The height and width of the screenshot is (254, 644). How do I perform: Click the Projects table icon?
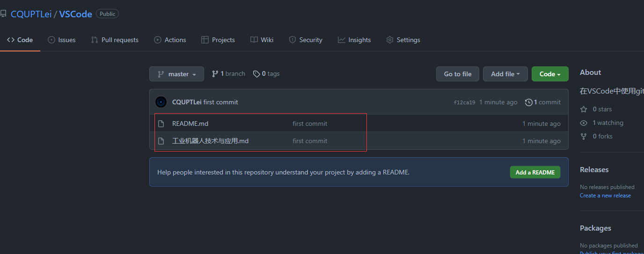[x=205, y=40]
